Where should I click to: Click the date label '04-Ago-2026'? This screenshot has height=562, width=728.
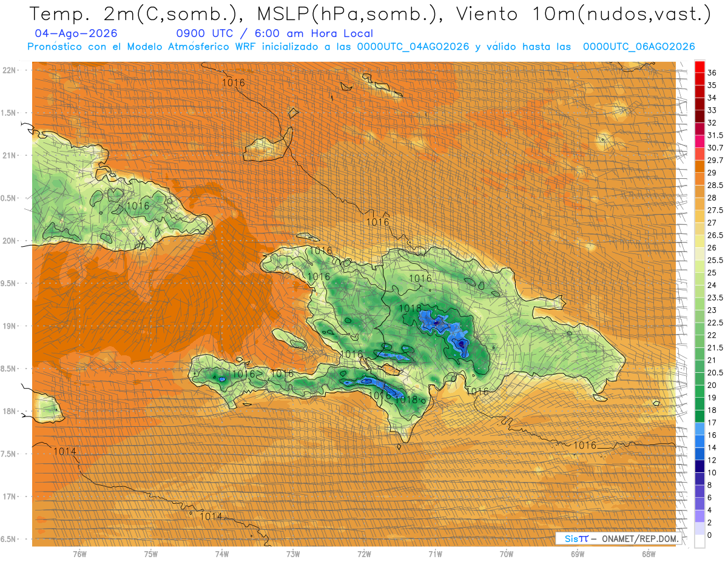(76, 34)
